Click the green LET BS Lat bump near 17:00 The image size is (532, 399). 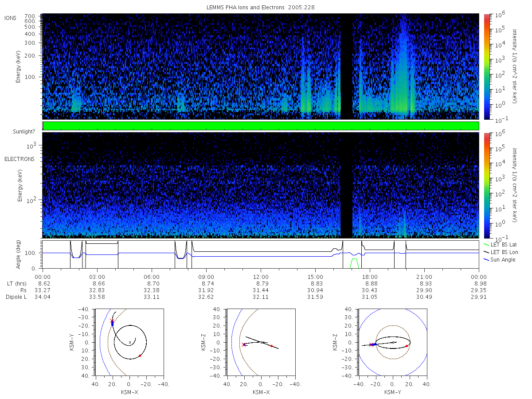pyautogui.click(x=355, y=262)
